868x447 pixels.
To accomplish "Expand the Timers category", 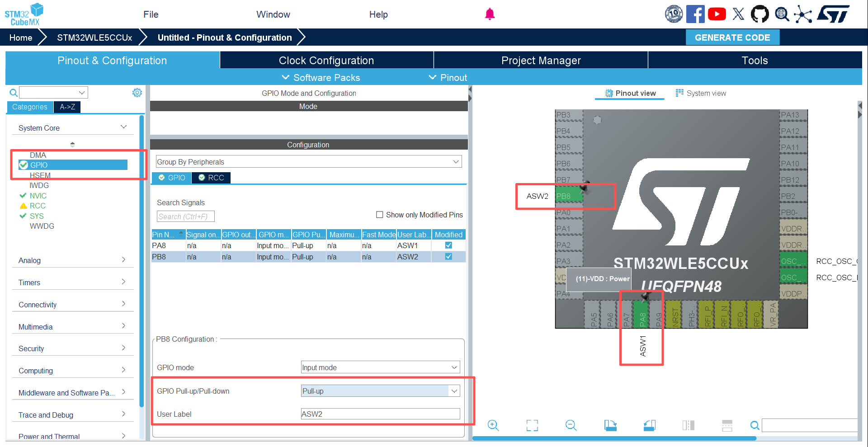I will (x=123, y=282).
